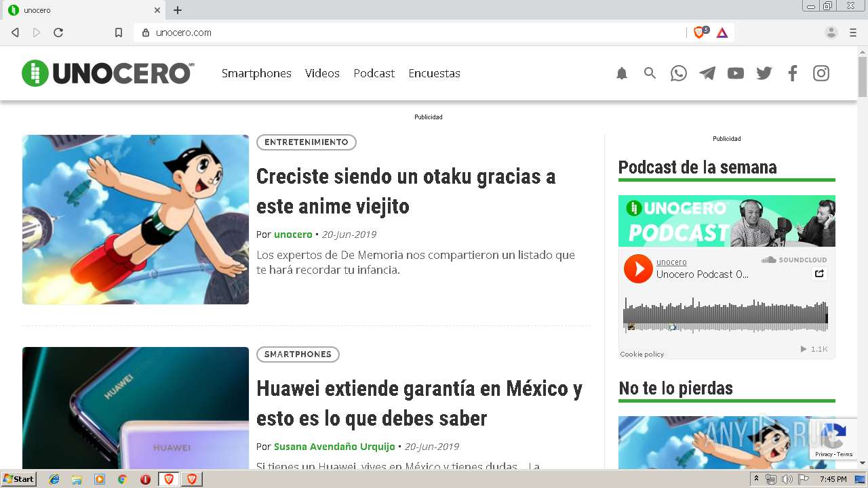
Task: Bookmark this page
Action: tap(119, 33)
